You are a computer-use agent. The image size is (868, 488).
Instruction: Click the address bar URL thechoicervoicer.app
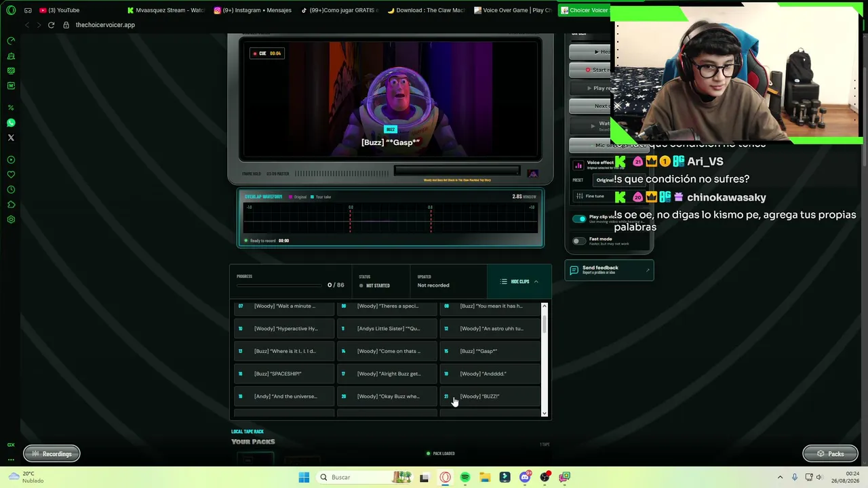click(x=105, y=25)
